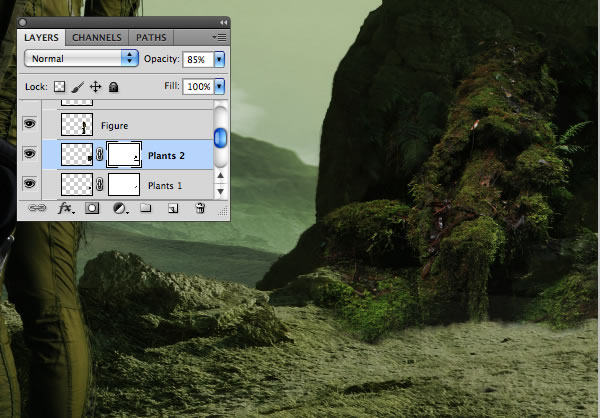Click the layers scrollbar down arrow
Image resolution: width=600 pixels, height=418 pixels.
coord(220,191)
